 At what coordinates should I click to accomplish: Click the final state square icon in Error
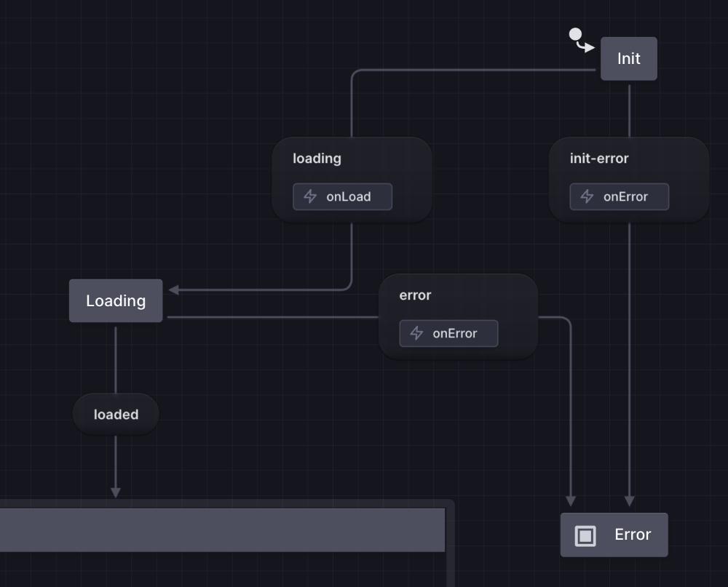[585, 536]
